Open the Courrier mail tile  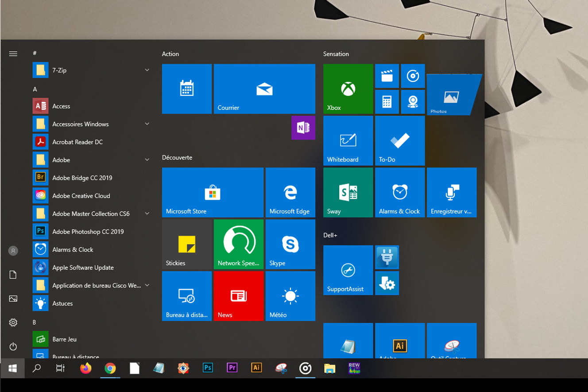pos(264,89)
